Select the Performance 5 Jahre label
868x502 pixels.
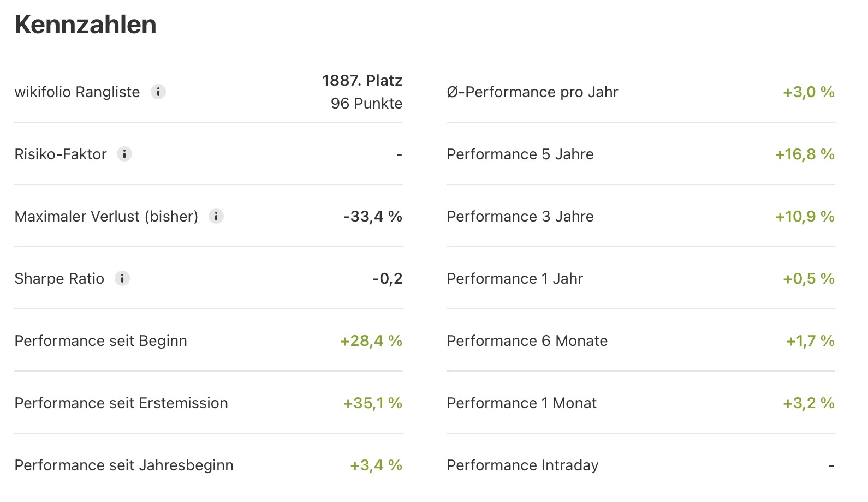click(520, 154)
